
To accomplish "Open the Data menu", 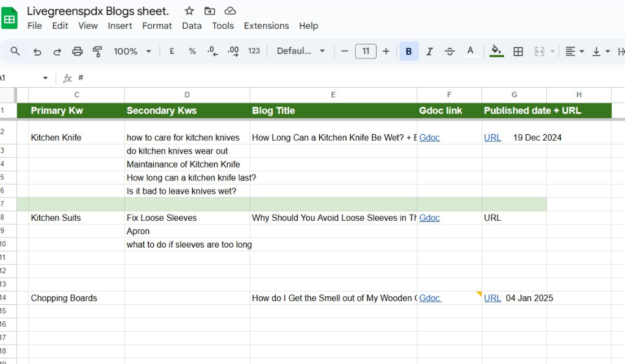I will (192, 26).
